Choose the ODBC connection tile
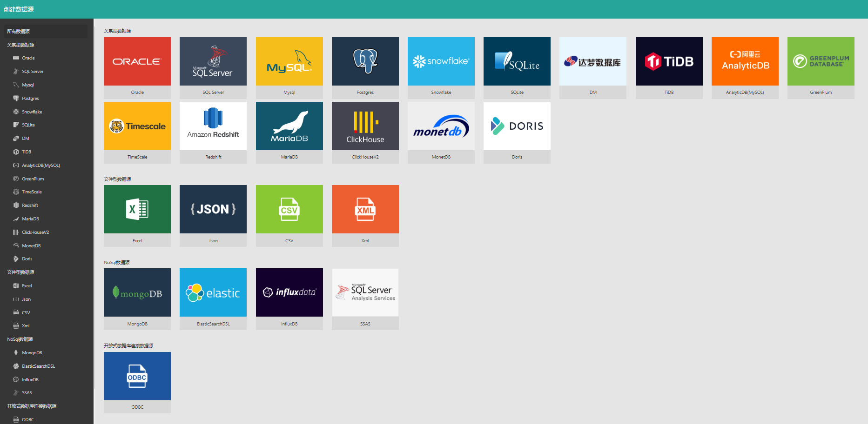Viewport: 868px width, 424px height. click(137, 383)
